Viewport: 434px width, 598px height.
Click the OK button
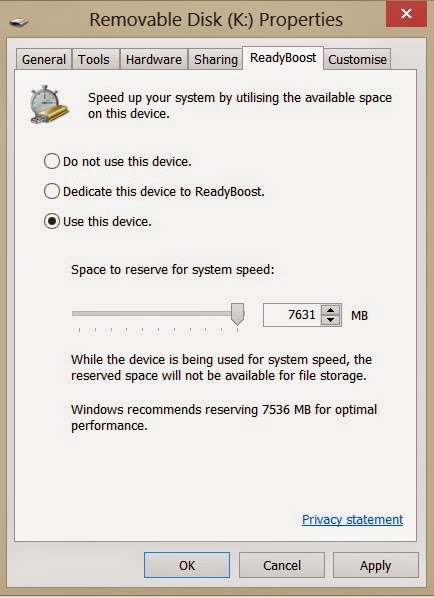187,565
